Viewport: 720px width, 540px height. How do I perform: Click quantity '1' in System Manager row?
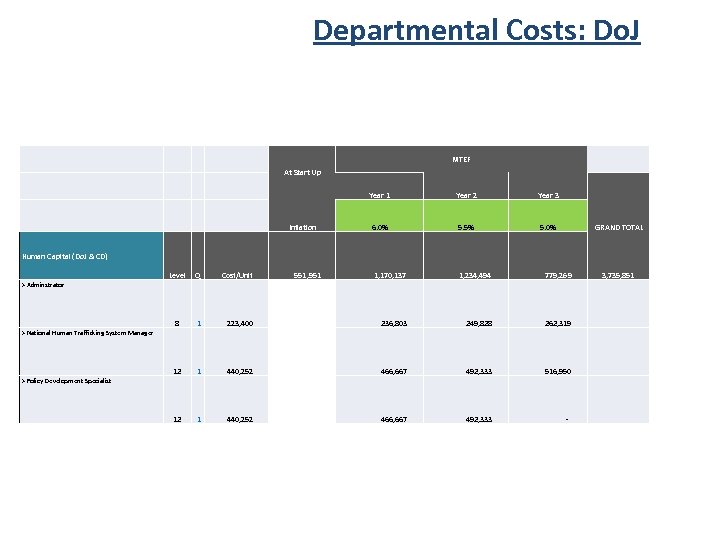pyautogui.click(x=199, y=371)
